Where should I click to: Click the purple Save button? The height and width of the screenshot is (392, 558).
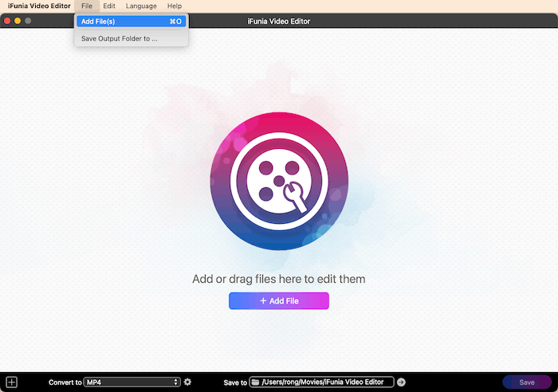coord(527,382)
